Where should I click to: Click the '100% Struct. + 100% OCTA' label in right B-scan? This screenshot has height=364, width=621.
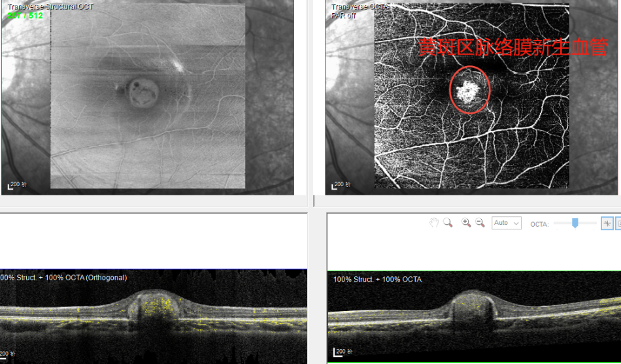click(377, 280)
